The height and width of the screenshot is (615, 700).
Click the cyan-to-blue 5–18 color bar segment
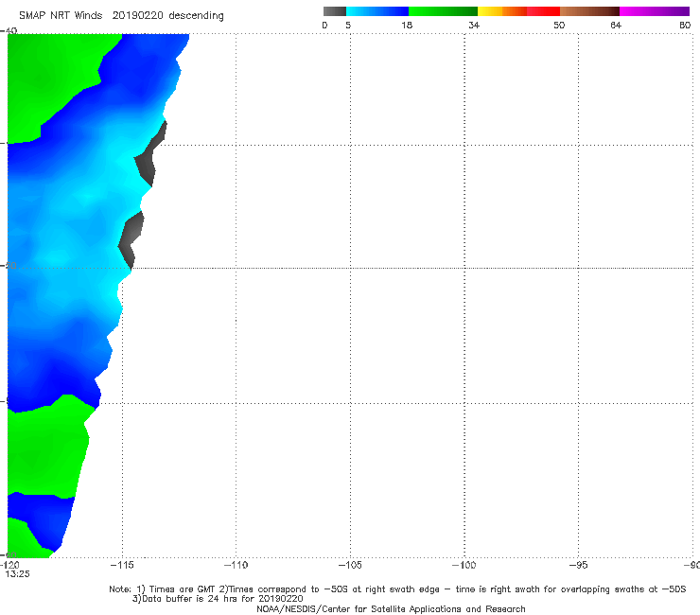coord(377,11)
